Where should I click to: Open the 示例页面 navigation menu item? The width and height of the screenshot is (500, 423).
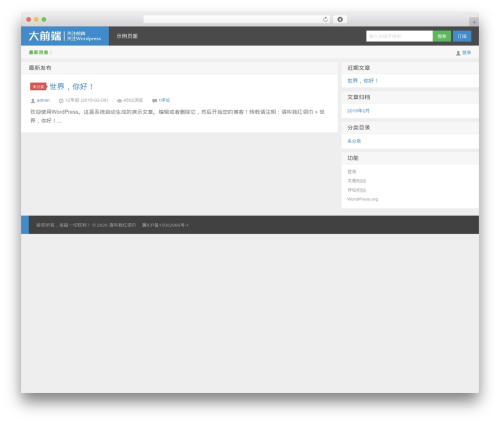point(127,36)
